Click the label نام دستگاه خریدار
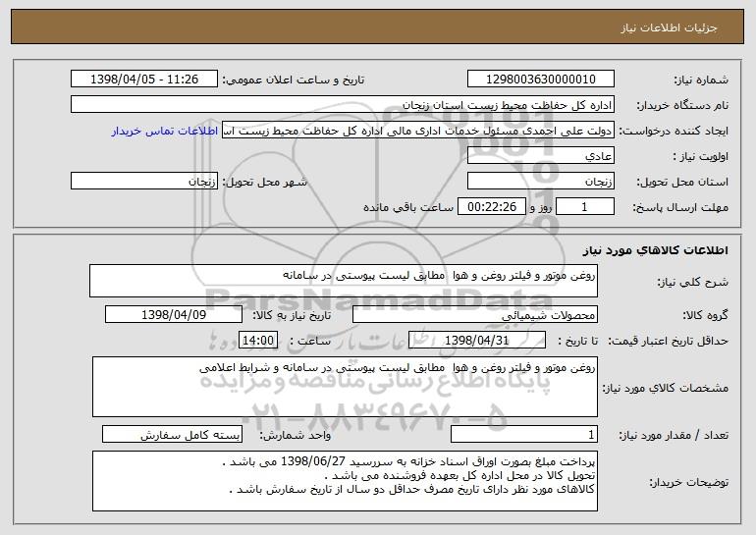The height and width of the screenshot is (535, 756). (x=682, y=105)
